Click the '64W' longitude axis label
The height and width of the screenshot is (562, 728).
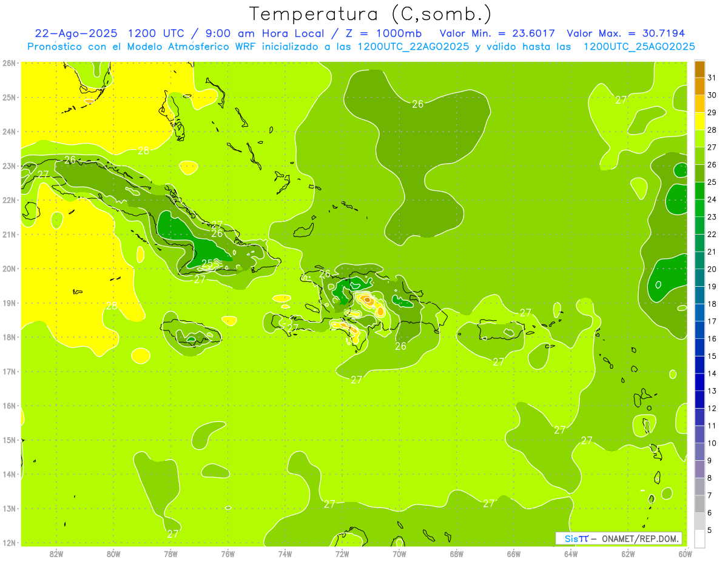coord(571,554)
